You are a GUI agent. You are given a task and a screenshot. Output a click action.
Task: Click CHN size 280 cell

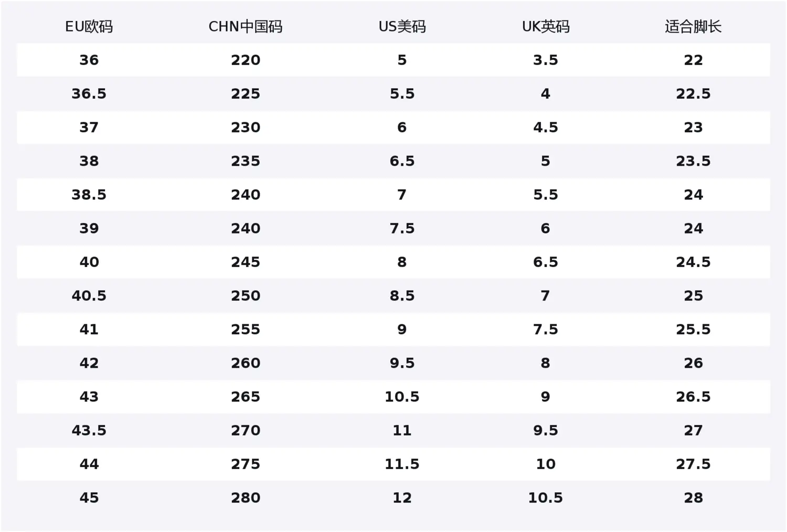pos(245,497)
